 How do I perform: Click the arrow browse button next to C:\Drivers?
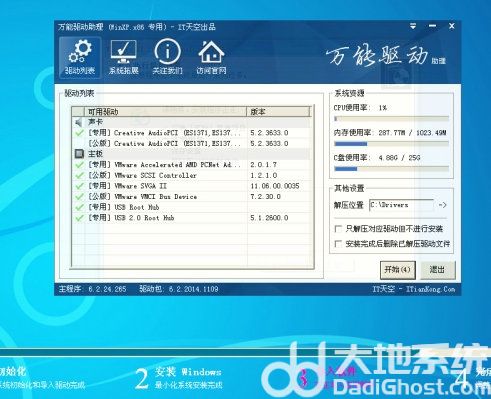pos(442,205)
